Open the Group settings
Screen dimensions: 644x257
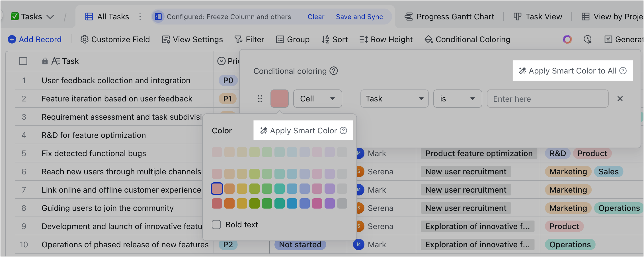click(293, 39)
